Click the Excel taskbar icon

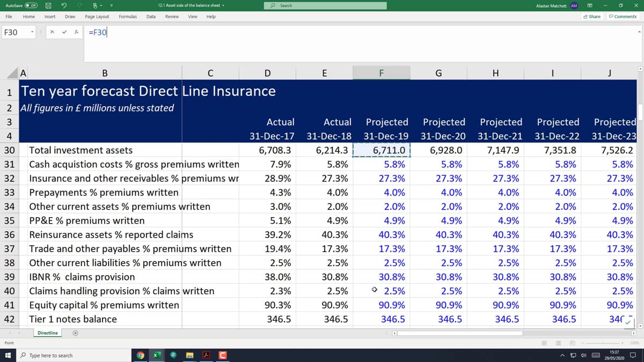[x=157, y=355]
